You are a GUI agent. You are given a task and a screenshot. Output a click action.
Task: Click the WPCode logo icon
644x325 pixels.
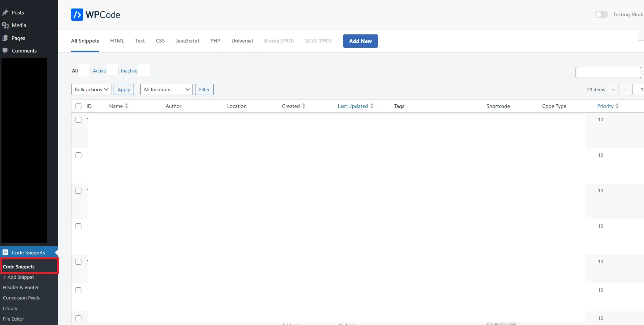pos(77,15)
